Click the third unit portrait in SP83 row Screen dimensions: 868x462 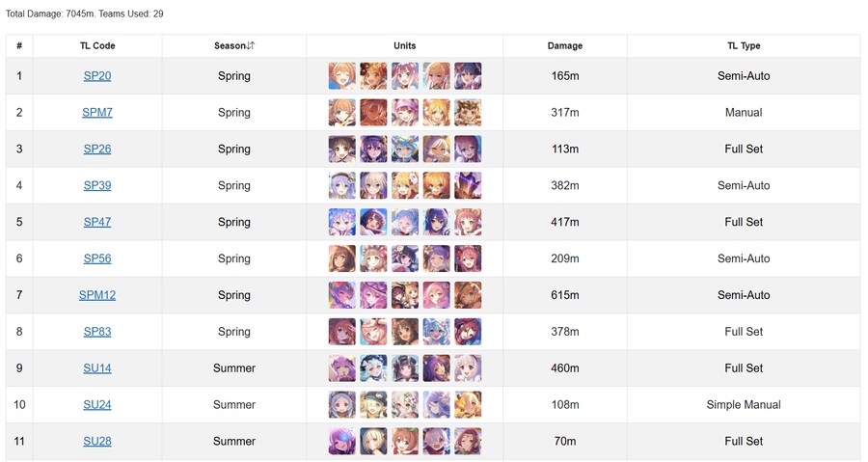(405, 332)
